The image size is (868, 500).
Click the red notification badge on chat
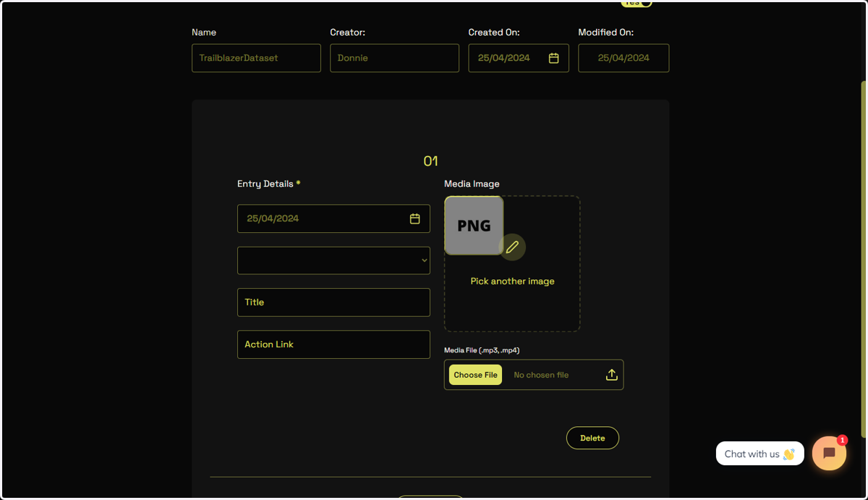(x=842, y=440)
